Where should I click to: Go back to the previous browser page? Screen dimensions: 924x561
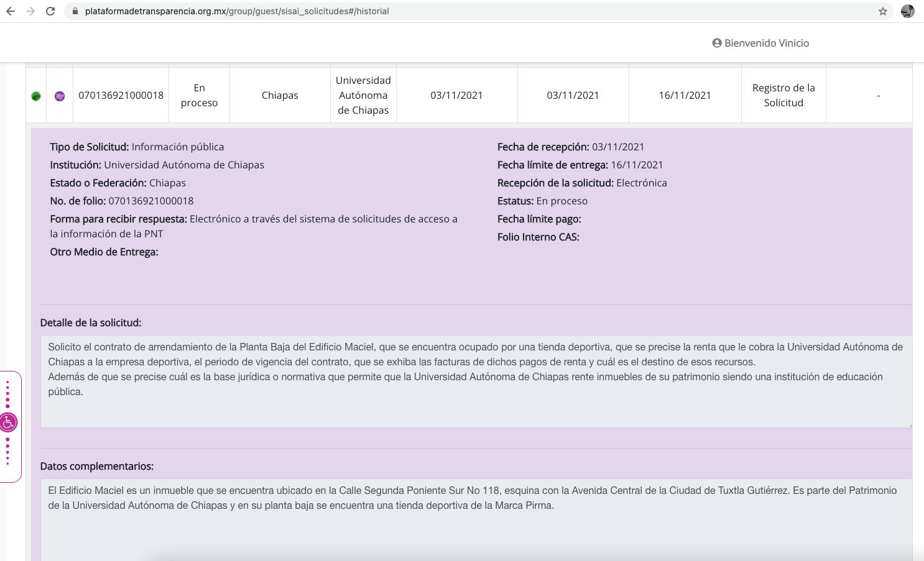(11, 11)
